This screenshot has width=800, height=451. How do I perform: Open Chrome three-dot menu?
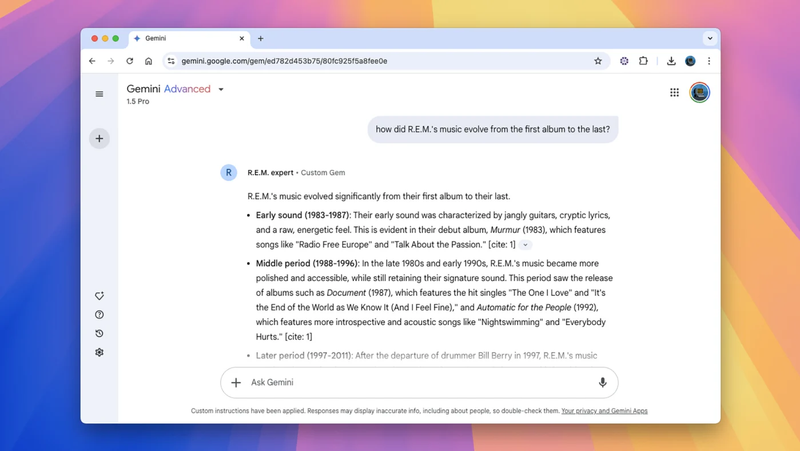[x=709, y=61]
